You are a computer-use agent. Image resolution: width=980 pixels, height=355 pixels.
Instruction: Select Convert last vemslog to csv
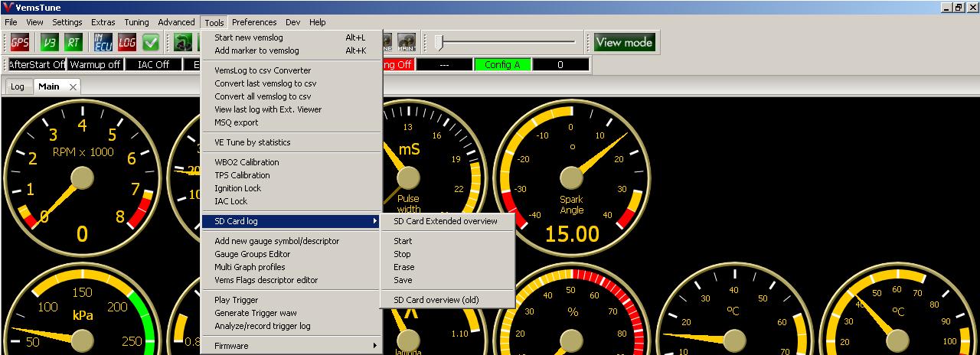(x=291, y=83)
